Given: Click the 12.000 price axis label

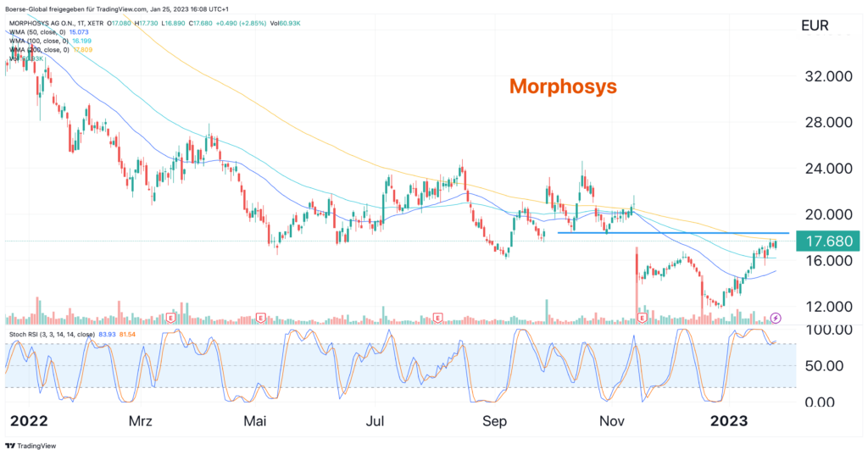Looking at the screenshot, I should point(828,306).
